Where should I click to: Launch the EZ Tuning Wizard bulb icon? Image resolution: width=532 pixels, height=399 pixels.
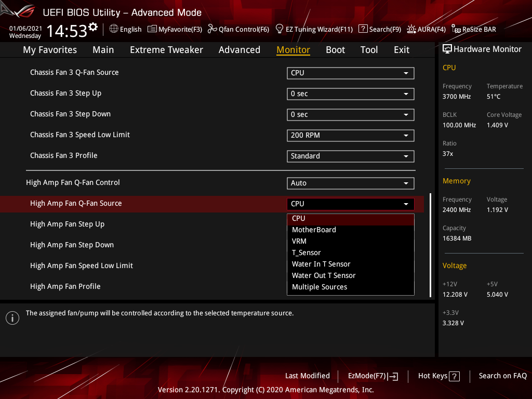point(279,29)
